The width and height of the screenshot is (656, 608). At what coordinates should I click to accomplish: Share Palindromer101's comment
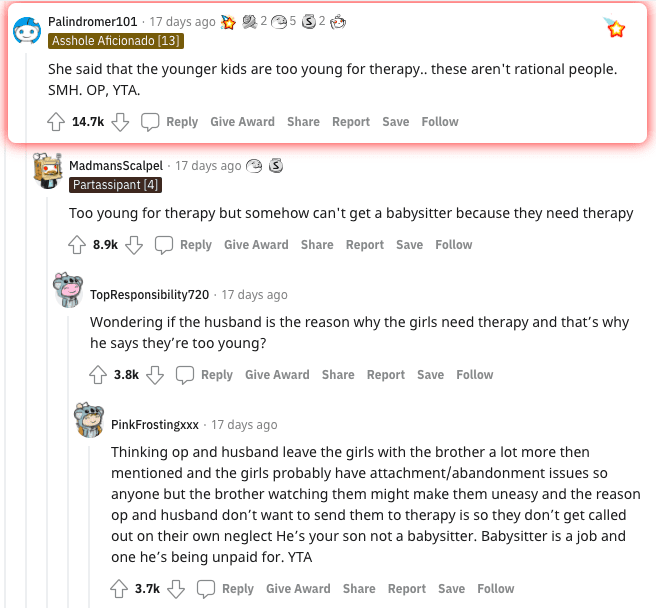pos(303,122)
